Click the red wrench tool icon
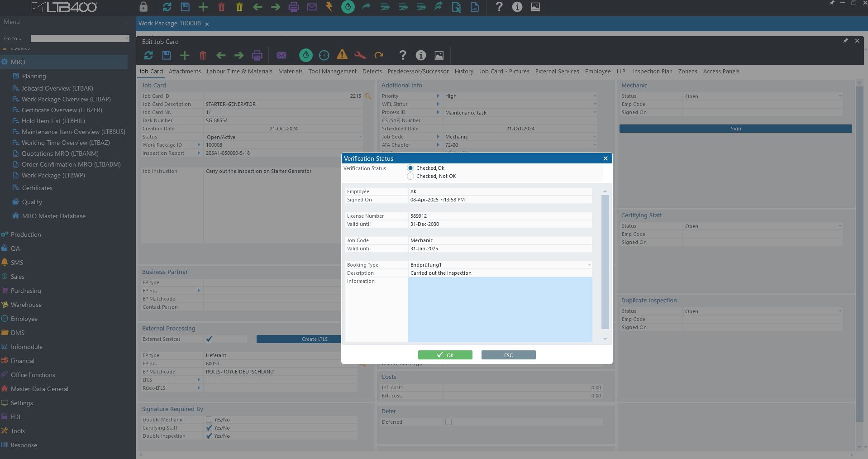 (x=360, y=55)
